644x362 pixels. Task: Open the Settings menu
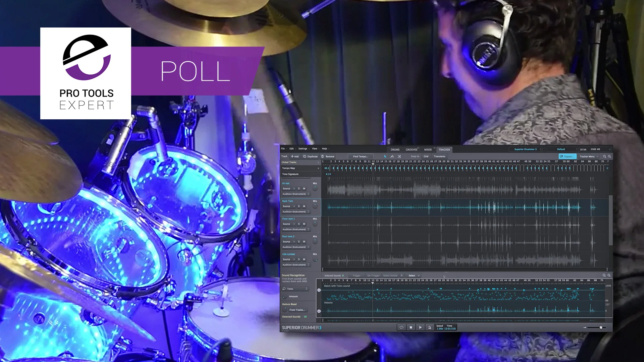point(303,148)
